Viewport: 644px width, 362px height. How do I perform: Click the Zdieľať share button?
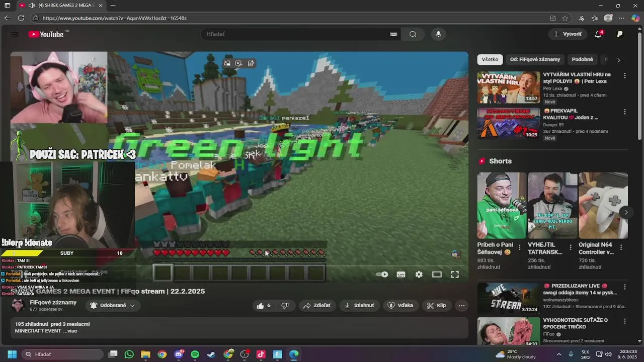[316, 305]
